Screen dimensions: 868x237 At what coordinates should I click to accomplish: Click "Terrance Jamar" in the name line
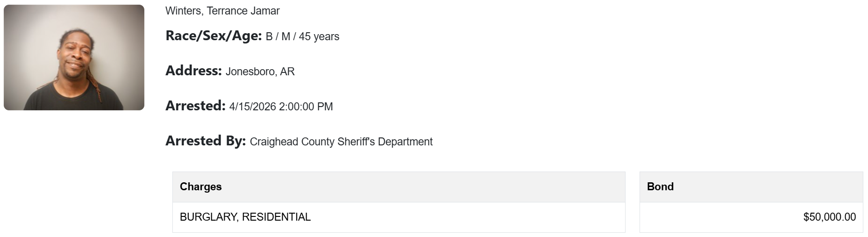[x=243, y=11]
